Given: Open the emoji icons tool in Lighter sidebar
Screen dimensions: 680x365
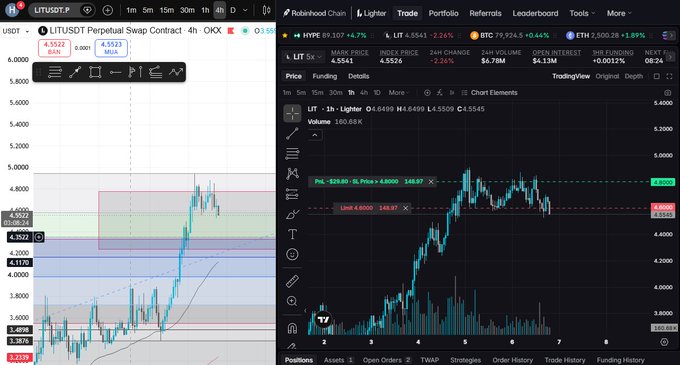Looking at the screenshot, I should (292, 254).
